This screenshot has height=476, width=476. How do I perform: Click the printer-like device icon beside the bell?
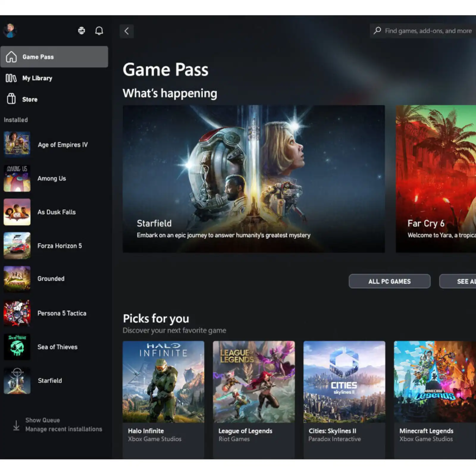82,31
